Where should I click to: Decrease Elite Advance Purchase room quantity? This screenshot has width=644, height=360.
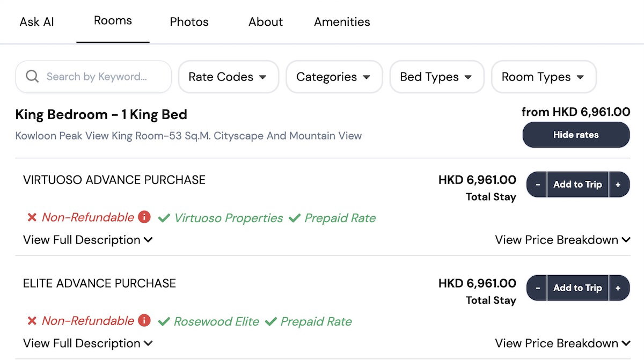pos(537,288)
